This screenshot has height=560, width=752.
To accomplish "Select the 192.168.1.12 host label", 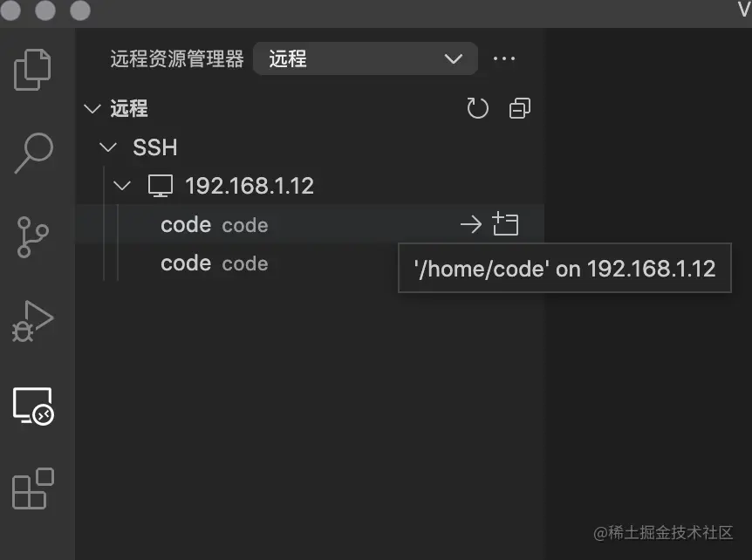I will pyautogui.click(x=250, y=186).
